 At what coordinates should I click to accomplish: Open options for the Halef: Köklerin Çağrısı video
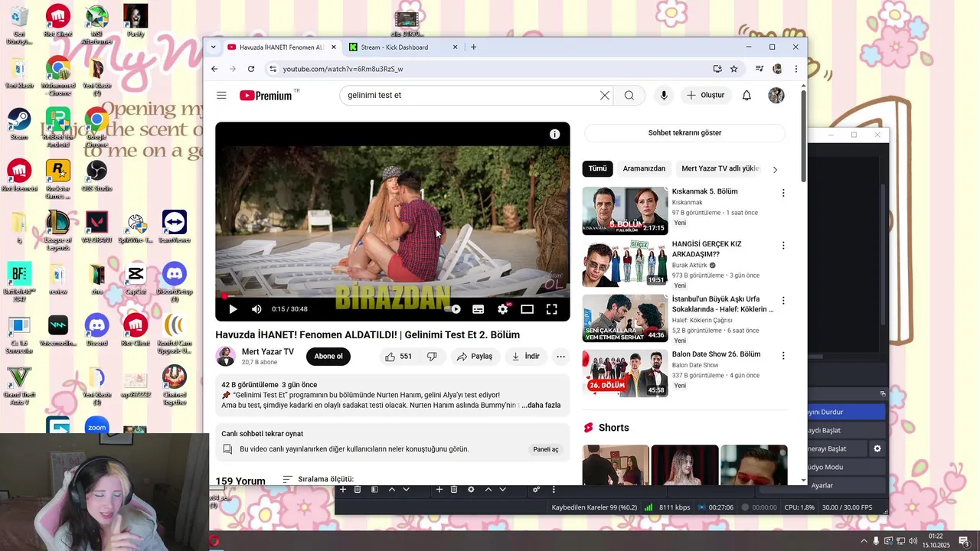782,301
